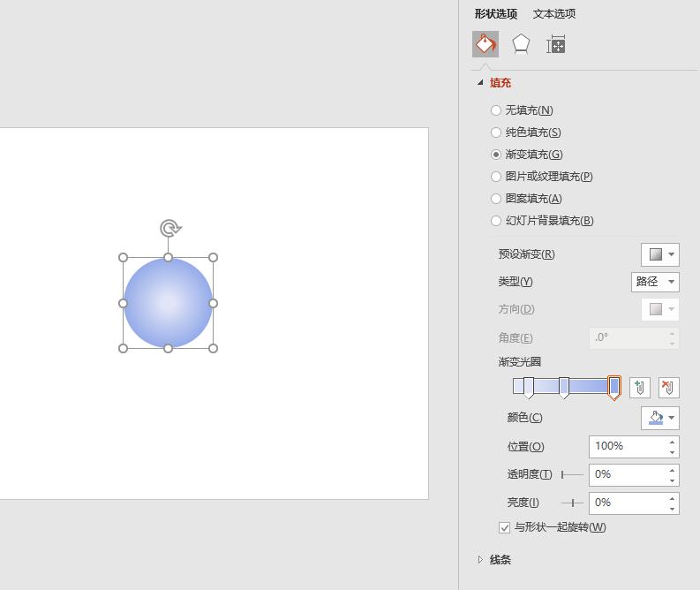Image resolution: width=700 pixels, height=590 pixels.
Task: Add a gradient stop
Action: (x=639, y=387)
